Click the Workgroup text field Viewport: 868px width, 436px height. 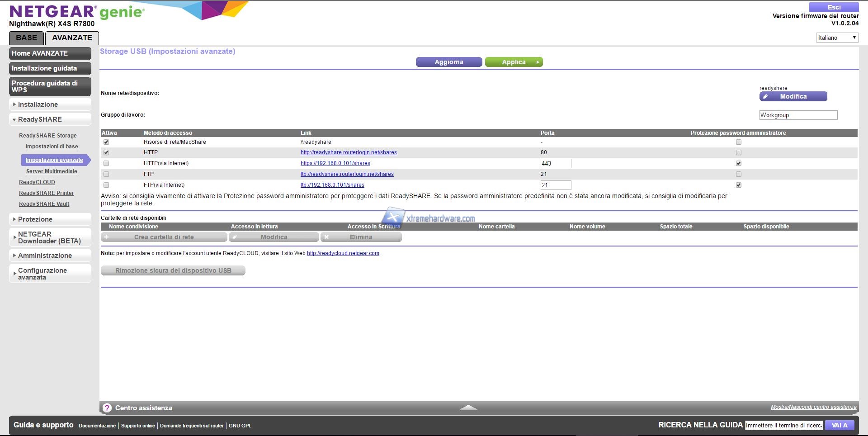click(x=798, y=115)
